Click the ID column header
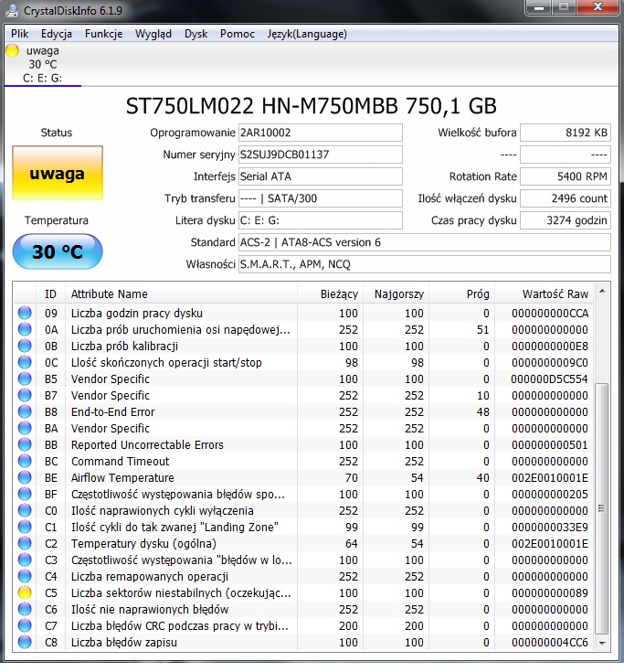Viewport: 624px width, 672px height. [50, 294]
